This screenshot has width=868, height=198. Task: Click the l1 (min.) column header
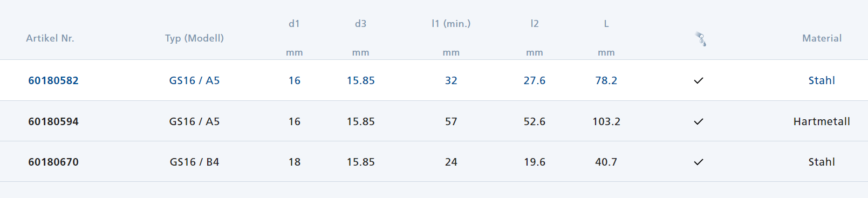(451, 24)
